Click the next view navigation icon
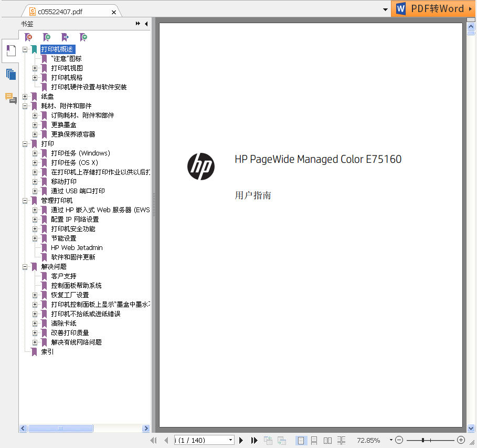The height and width of the screenshot is (448, 477). click(282, 440)
